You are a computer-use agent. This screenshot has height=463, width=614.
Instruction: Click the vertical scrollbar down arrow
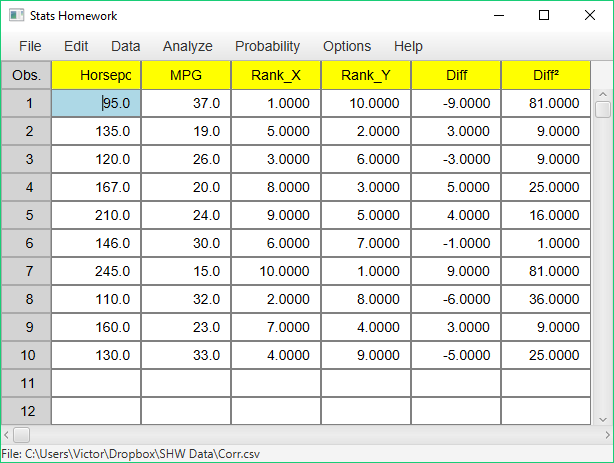pos(603,420)
